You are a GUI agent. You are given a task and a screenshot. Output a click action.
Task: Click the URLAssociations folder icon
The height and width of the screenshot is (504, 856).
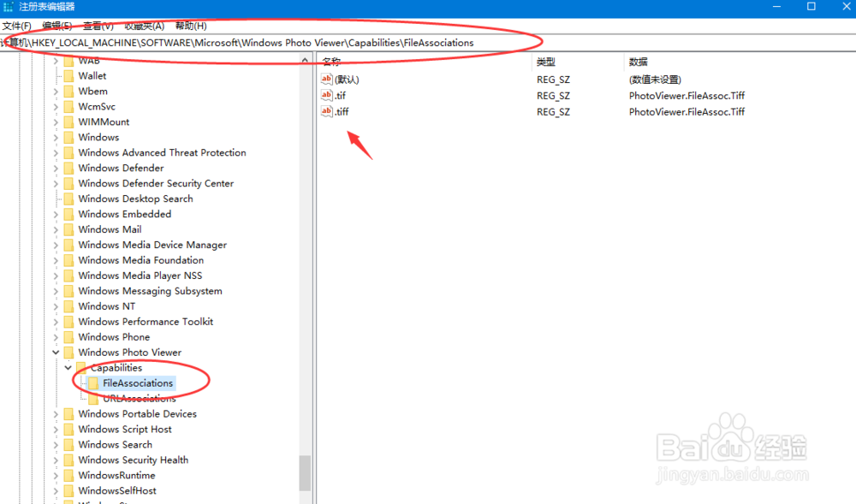click(x=92, y=398)
